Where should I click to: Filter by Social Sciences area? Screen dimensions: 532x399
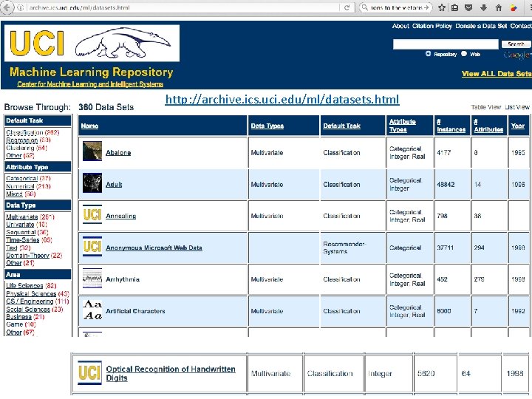tap(28, 309)
